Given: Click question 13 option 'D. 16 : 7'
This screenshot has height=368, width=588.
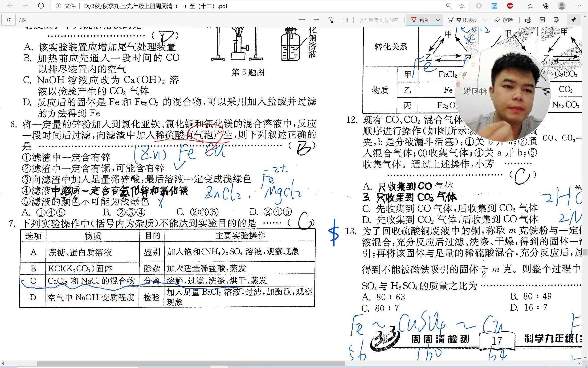Looking at the screenshot, I should (529, 308).
